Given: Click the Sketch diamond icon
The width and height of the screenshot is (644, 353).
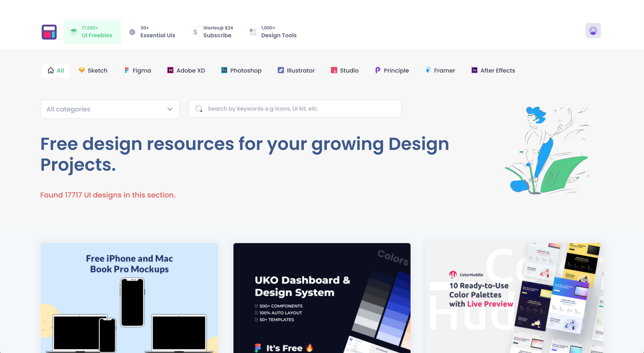Looking at the screenshot, I should point(82,70).
